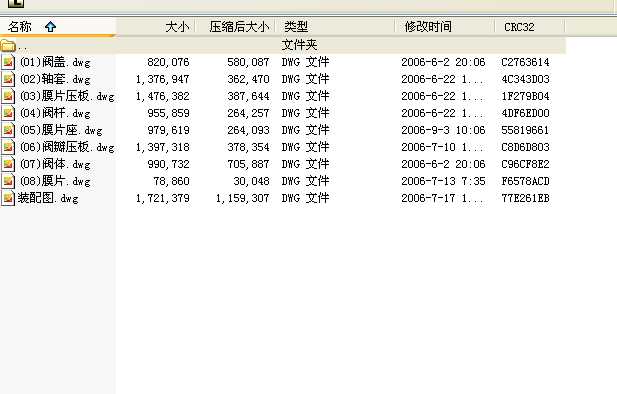Click CRC32 value F6578ACD
The image size is (617, 394).
pos(525,181)
